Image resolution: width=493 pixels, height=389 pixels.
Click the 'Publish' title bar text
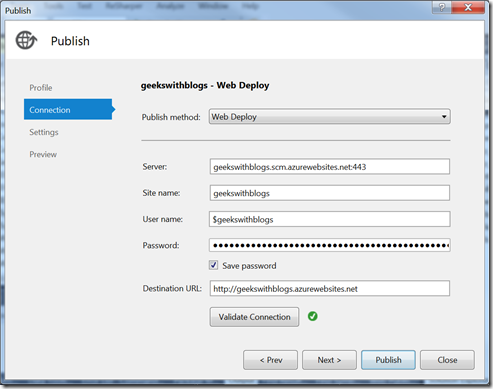pyautogui.click(x=18, y=11)
